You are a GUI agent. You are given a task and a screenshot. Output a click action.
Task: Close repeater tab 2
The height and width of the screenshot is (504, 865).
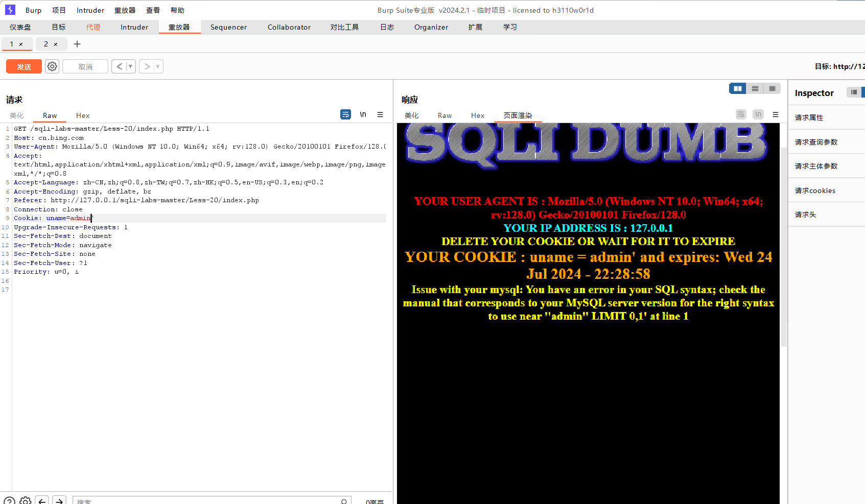56,44
